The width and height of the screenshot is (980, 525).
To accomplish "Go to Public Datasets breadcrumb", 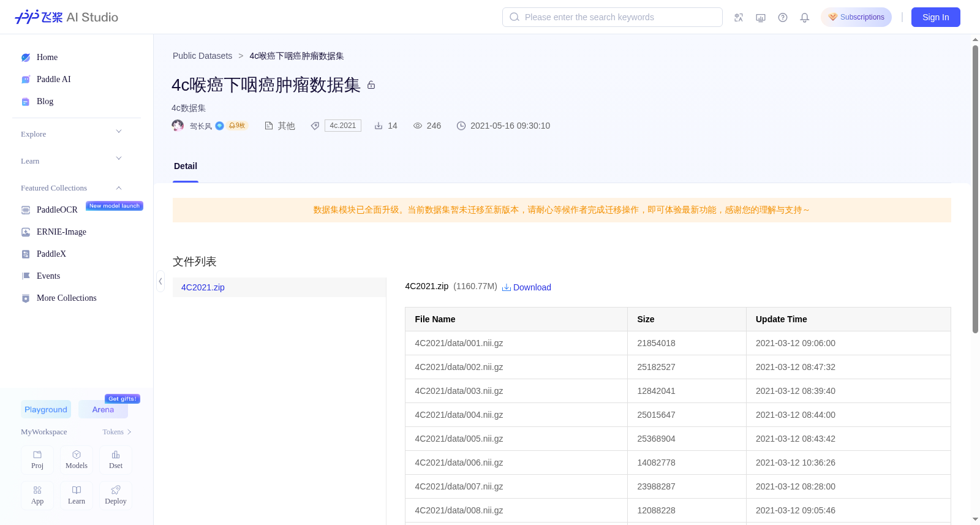I will pos(202,56).
